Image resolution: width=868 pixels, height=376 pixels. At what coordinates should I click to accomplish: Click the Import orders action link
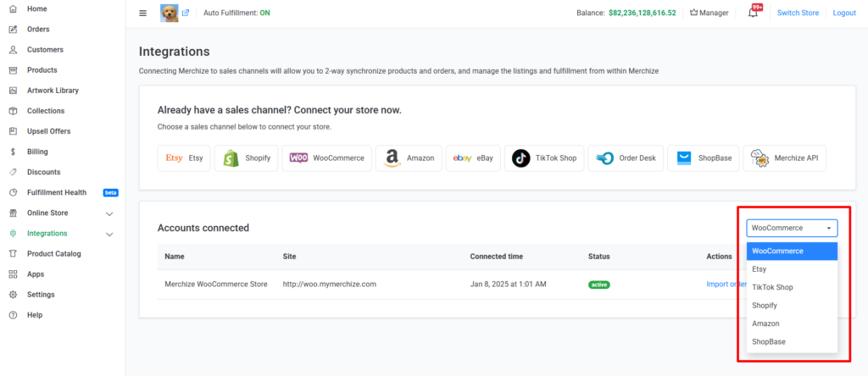point(726,285)
